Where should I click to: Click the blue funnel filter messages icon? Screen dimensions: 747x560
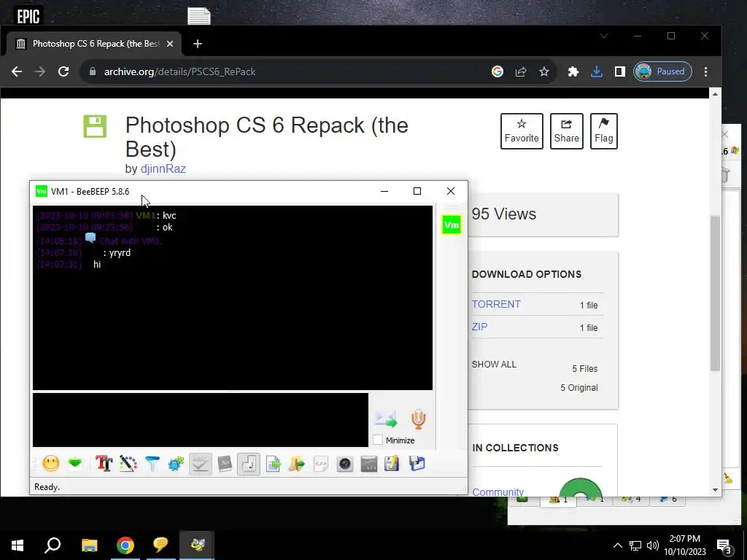[152, 463]
